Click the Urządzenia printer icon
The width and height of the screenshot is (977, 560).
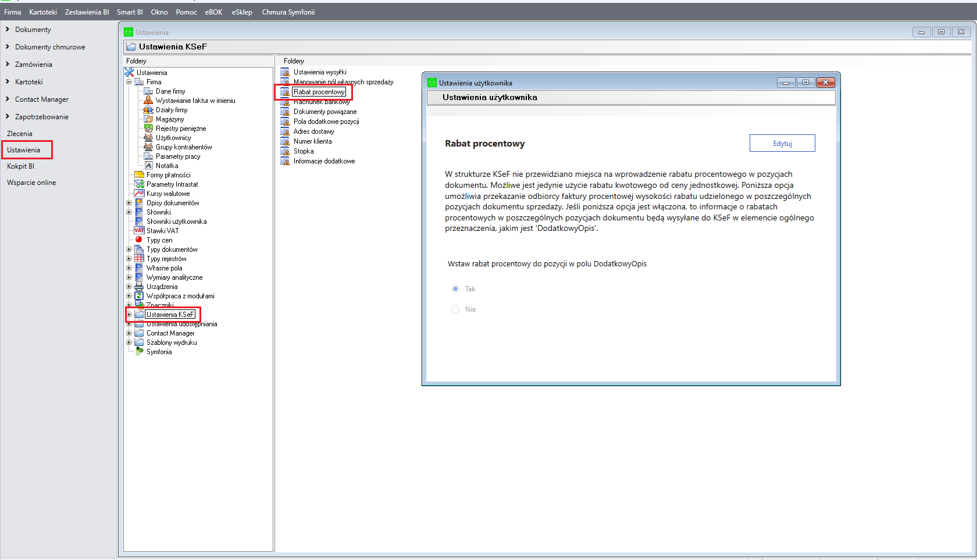[139, 287]
